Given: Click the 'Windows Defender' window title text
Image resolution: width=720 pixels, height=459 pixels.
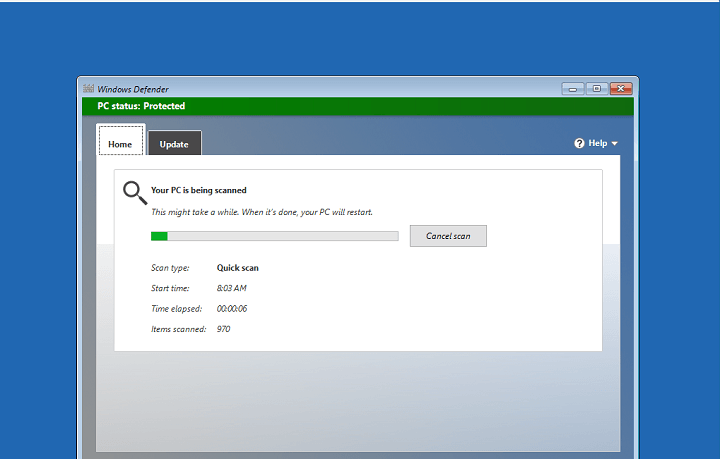Looking at the screenshot, I should tap(133, 89).
